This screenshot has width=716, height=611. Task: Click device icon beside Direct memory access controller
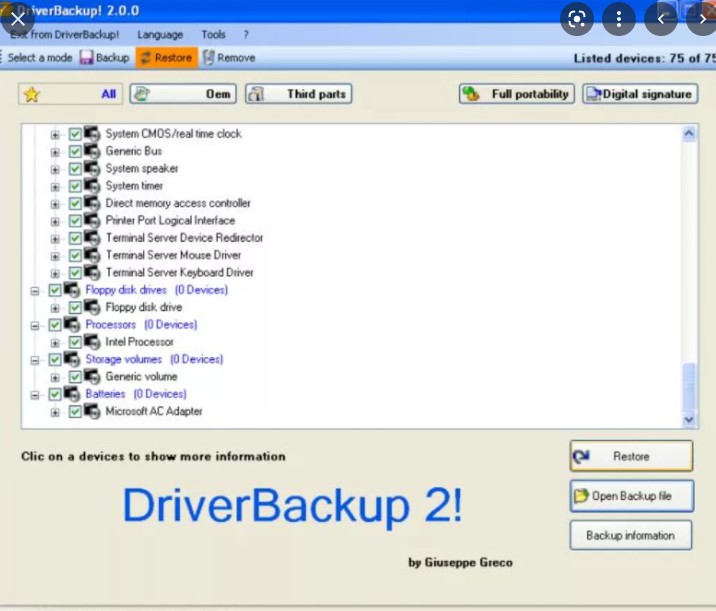(92, 203)
